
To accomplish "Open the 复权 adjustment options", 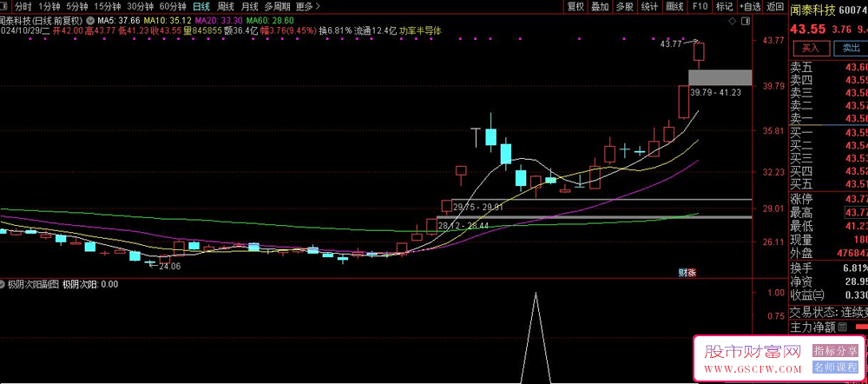I will tap(575, 7).
